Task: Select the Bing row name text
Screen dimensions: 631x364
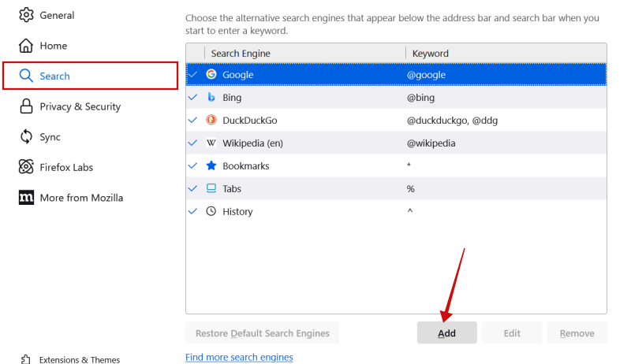Action: 232,98
